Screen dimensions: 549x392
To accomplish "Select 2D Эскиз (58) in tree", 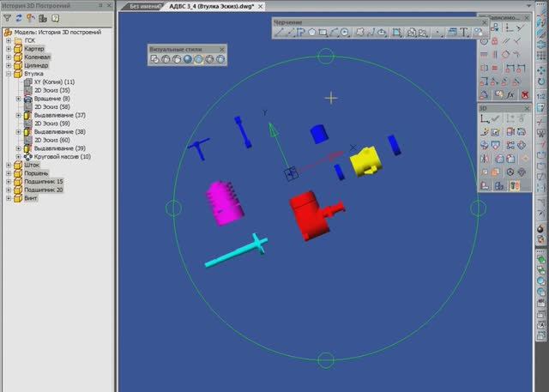I will 51,106.
